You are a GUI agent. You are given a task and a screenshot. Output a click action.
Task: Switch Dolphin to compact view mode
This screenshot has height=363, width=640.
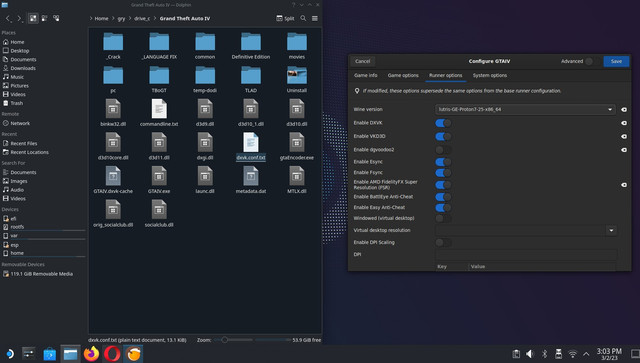point(44,18)
